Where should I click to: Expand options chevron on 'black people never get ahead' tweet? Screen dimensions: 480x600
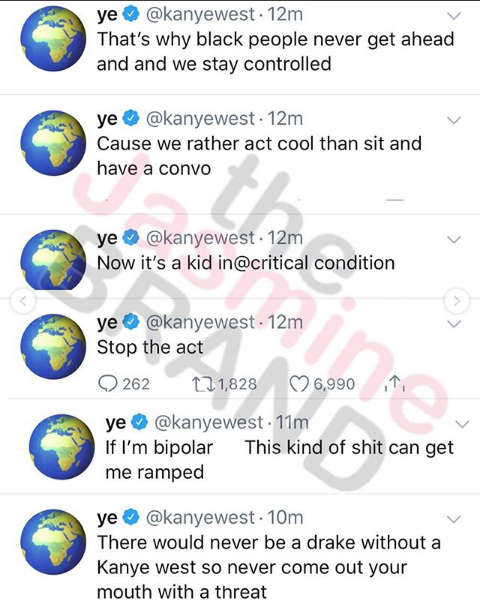pos(454,16)
